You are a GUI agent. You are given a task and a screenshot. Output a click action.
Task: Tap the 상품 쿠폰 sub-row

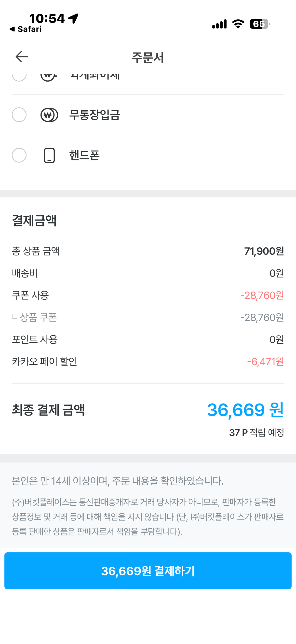pos(38,318)
